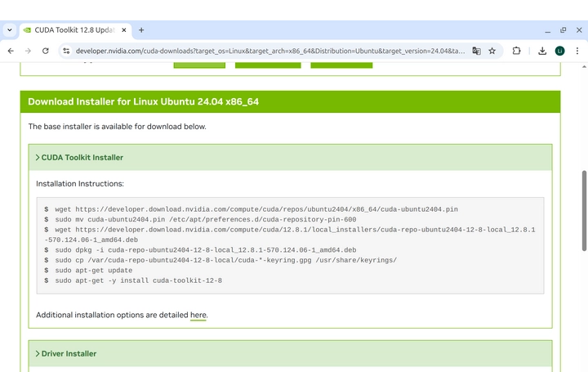Click the apt-get install cuda-toolkit-12-8 command line
588x372 pixels.
coord(138,280)
